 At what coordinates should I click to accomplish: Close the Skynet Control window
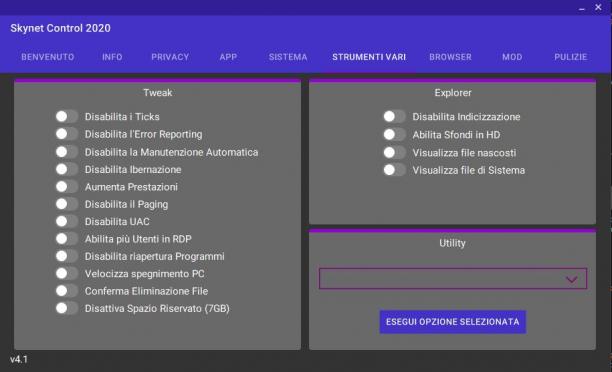[598, 7]
